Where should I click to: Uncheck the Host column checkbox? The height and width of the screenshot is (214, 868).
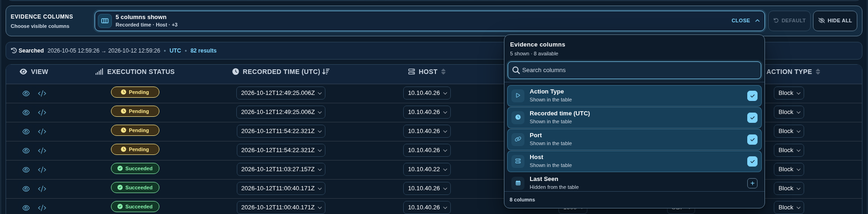coord(752,161)
